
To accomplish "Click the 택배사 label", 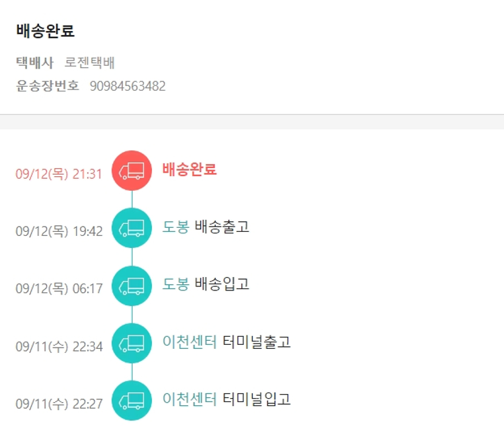I will point(35,63).
